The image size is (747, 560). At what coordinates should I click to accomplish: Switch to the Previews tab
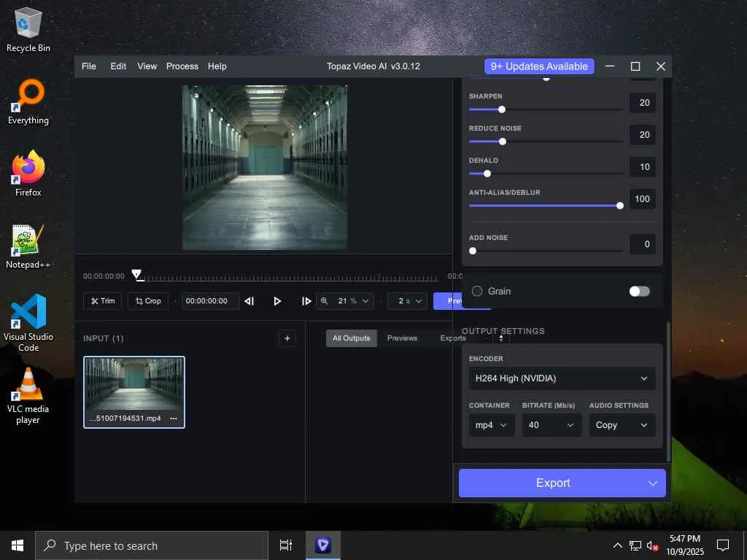[x=402, y=338]
